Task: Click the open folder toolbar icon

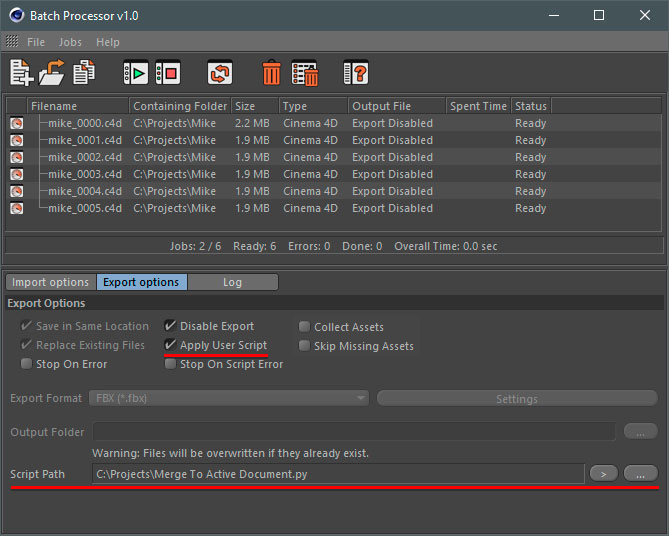Action: tap(51, 73)
